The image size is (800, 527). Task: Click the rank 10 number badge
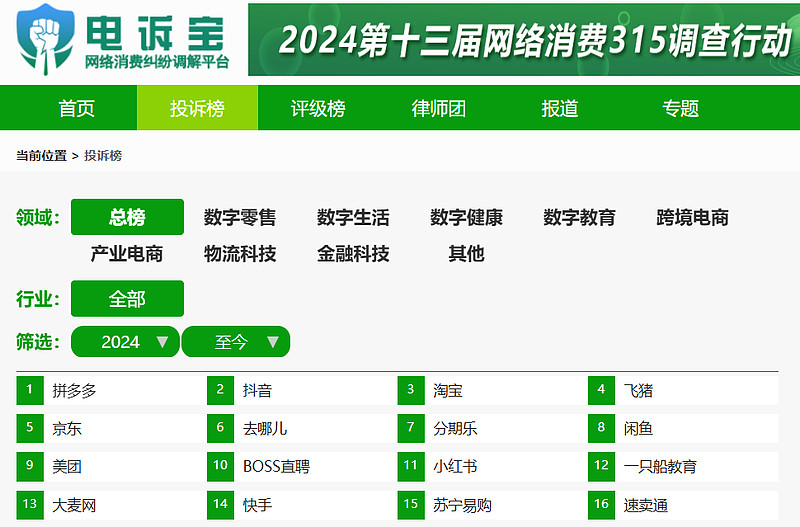coord(220,466)
